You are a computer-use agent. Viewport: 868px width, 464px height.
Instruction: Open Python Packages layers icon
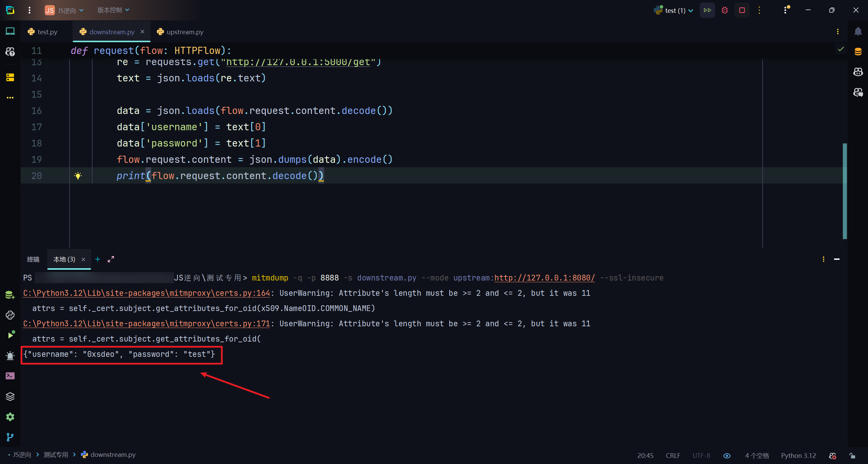pyautogui.click(x=10, y=396)
